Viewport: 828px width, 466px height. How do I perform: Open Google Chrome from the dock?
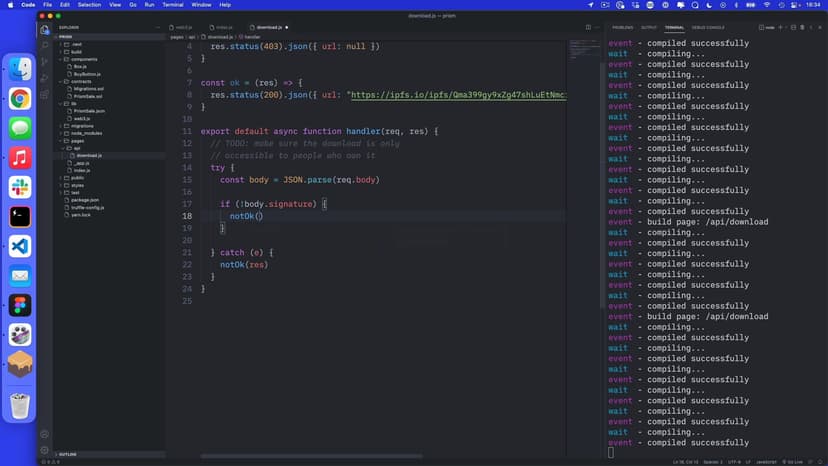(20, 98)
